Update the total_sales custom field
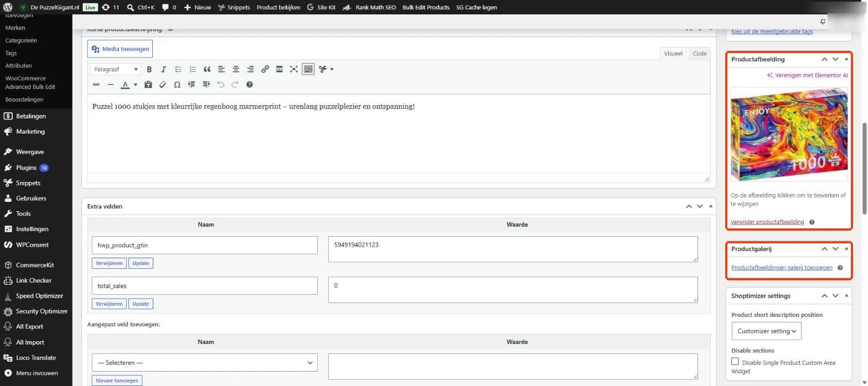 141,304
